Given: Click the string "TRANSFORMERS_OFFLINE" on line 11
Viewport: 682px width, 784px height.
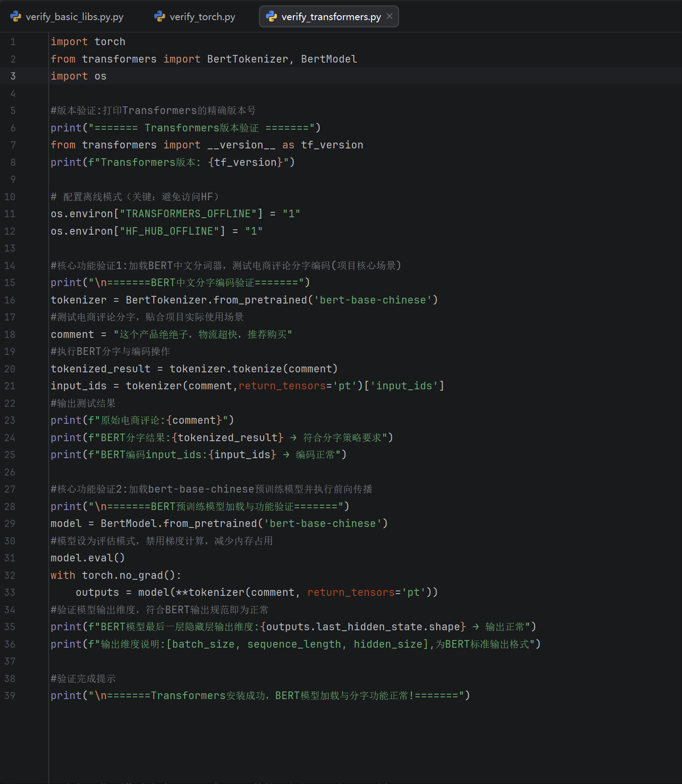Looking at the screenshot, I should [x=188, y=214].
